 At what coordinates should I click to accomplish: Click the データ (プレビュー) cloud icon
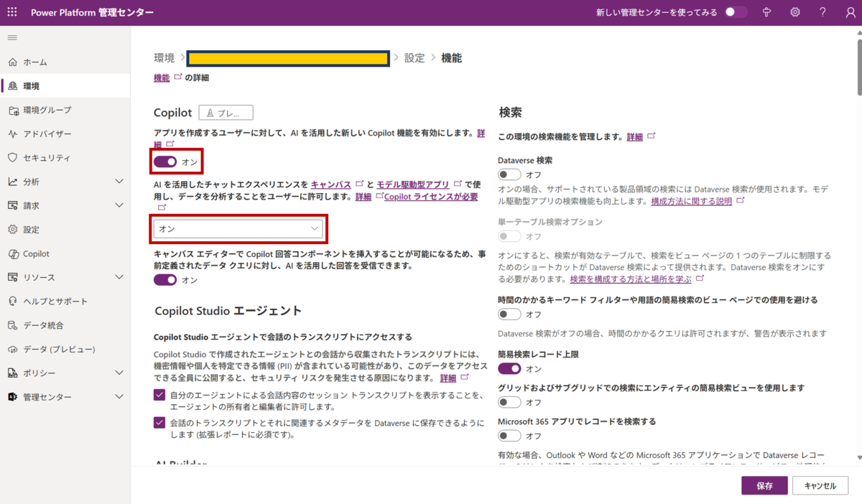(12, 349)
